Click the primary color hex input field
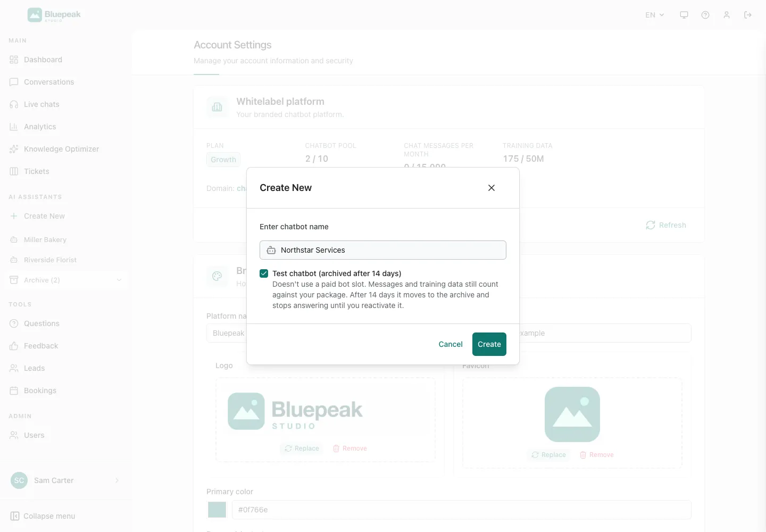 [462, 510]
